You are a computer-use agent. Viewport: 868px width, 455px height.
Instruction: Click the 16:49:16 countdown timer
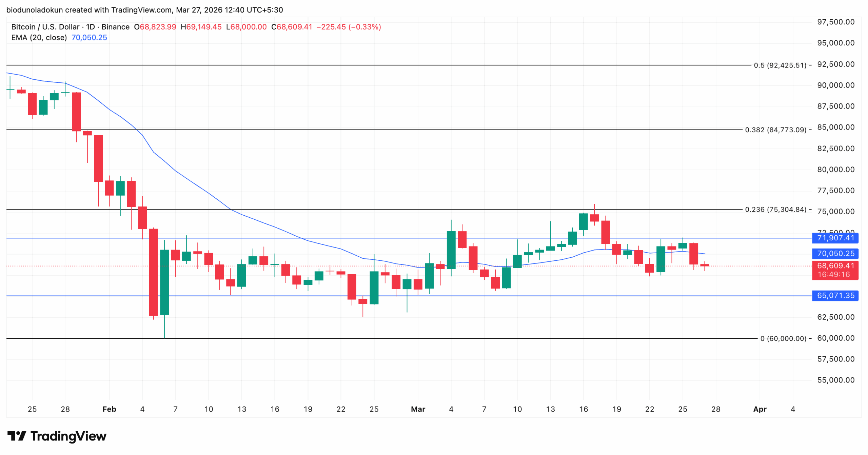coord(834,275)
